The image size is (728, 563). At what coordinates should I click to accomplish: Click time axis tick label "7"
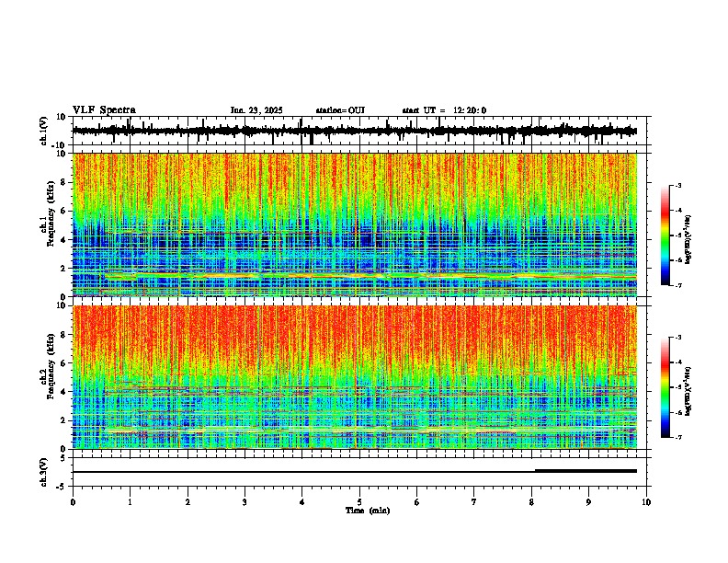click(474, 502)
